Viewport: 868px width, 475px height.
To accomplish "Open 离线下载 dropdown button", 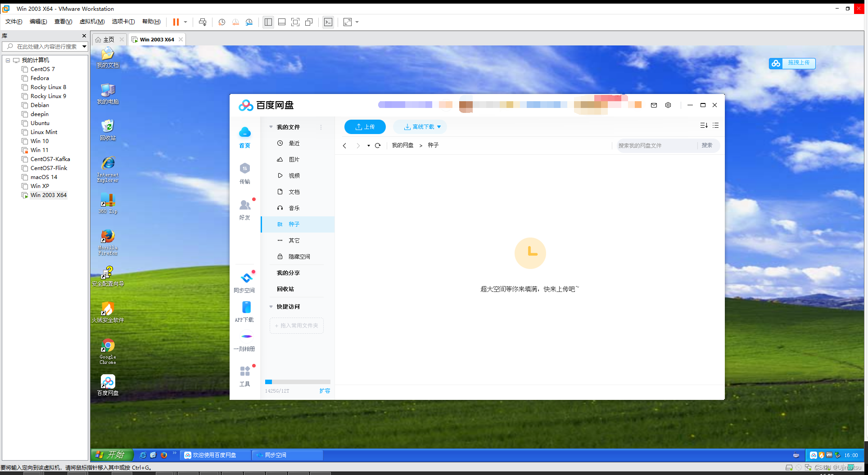I will [420, 127].
